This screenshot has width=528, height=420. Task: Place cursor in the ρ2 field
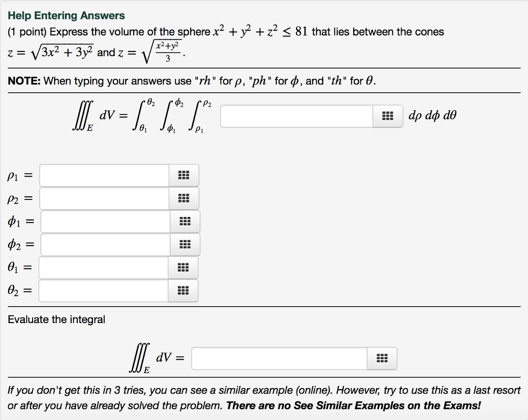103,198
